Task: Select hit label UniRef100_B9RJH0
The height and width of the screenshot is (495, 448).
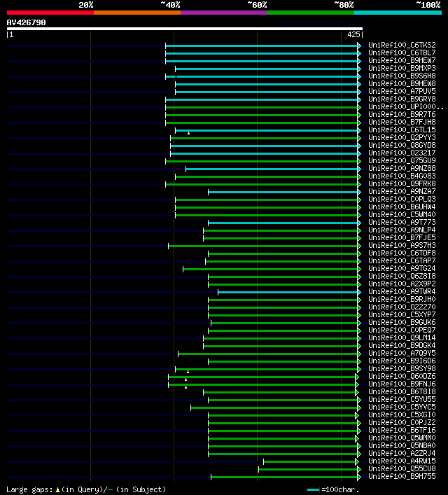Action: click(x=402, y=299)
